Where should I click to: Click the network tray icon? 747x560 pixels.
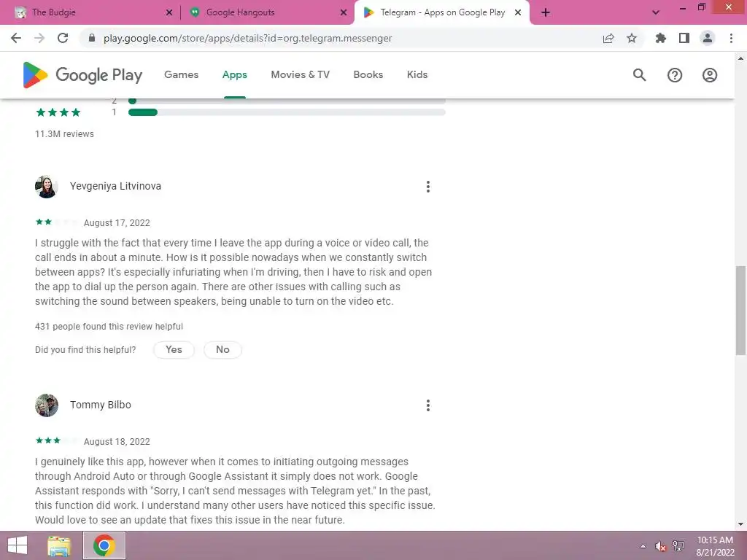[x=678, y=546]
